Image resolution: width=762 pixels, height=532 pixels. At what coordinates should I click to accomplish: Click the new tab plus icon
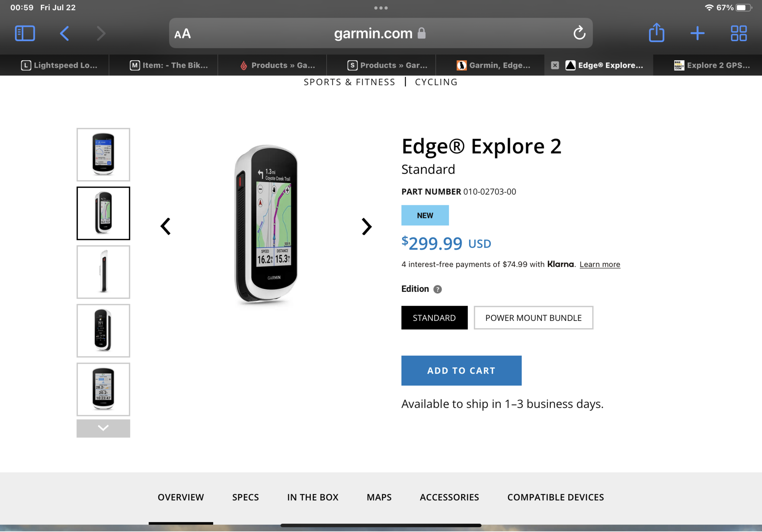pyautogui.click(x=695, y=33)
